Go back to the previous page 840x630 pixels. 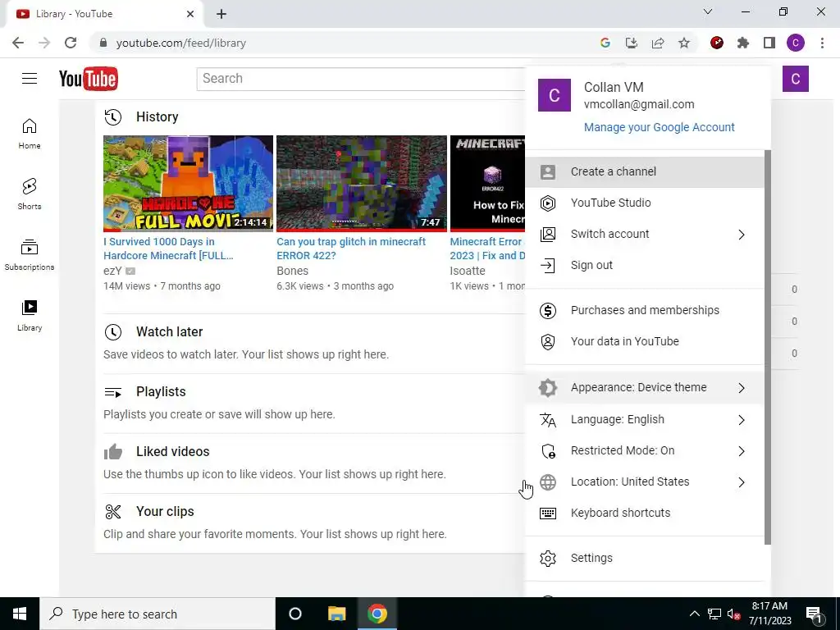coord(18,43)
